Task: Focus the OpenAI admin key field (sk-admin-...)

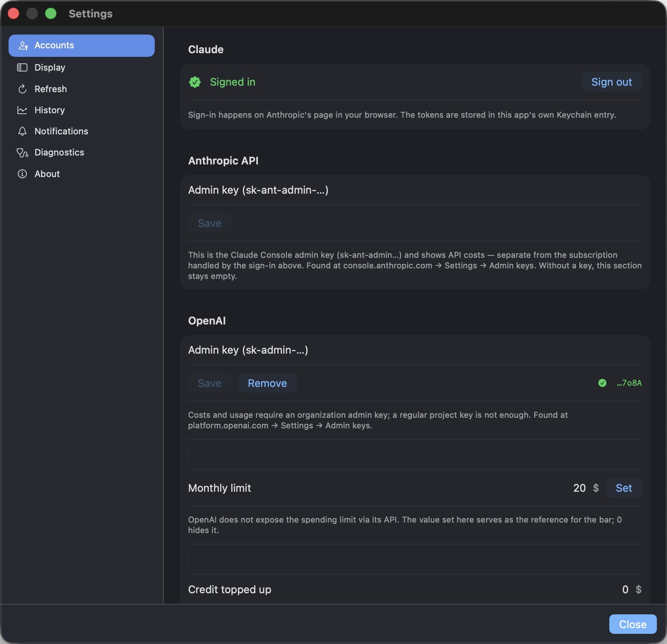Action: click(x=415, y=350)
